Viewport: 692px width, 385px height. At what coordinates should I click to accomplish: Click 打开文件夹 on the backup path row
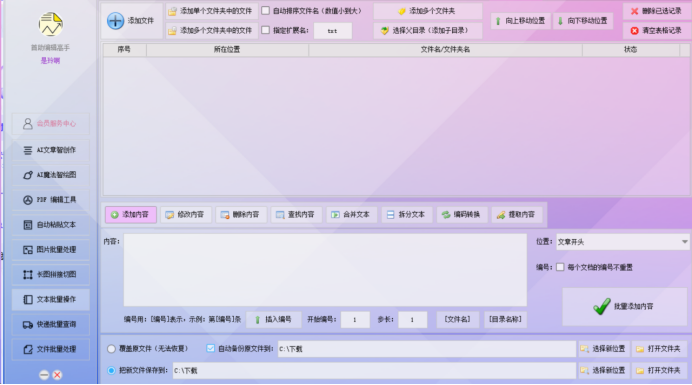(x=659, y=349)
